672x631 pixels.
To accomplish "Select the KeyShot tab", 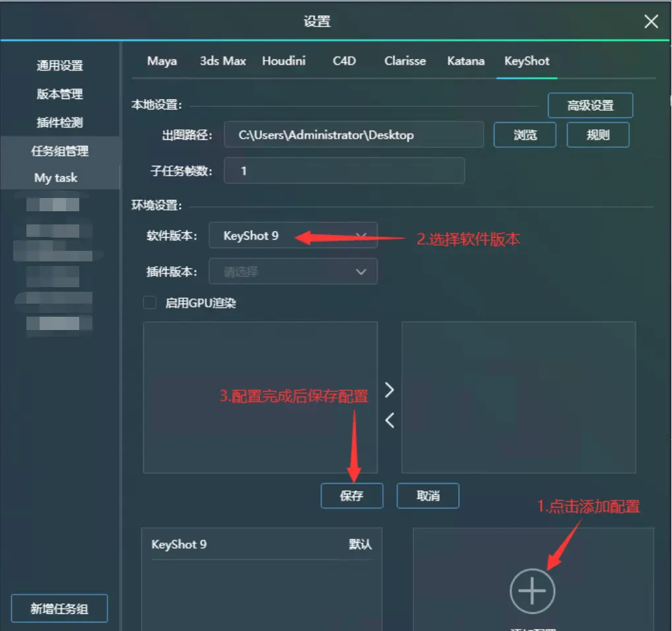I will point(527,61).
